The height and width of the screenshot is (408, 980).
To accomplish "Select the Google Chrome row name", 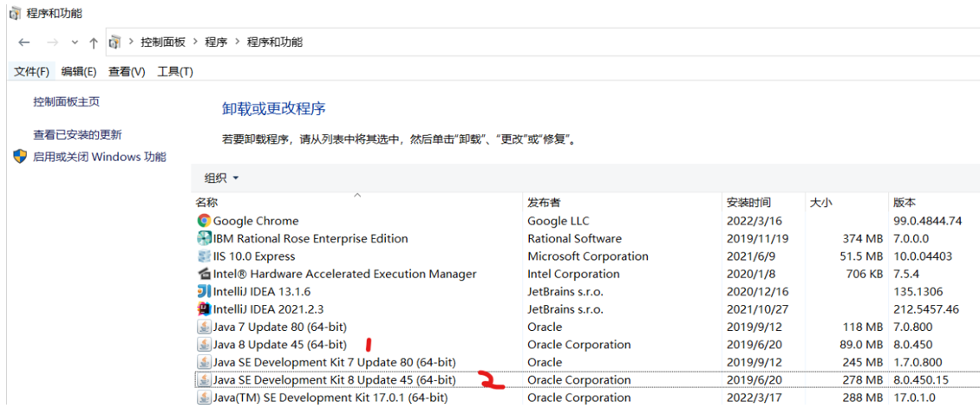I will 256,221.
